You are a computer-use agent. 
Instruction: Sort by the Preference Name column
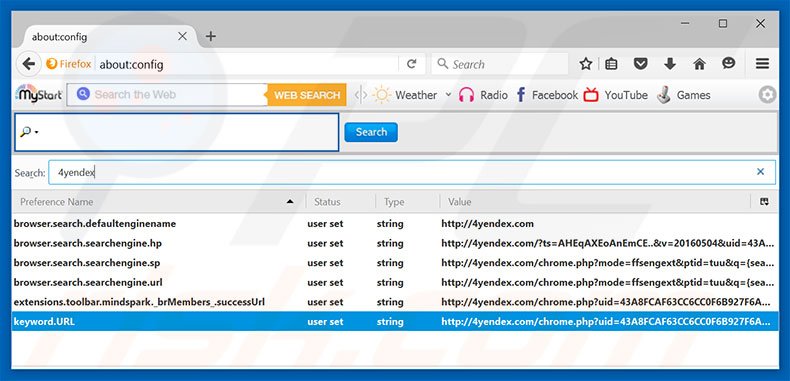click(158, 202)
